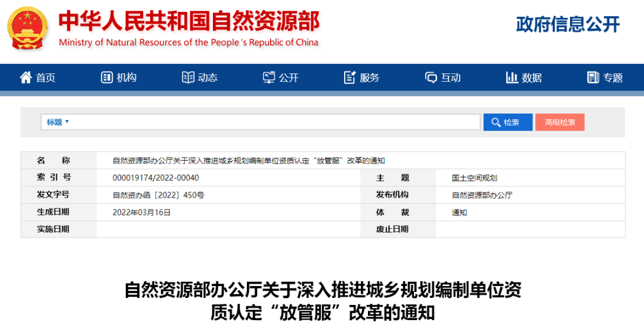Select the document name in 名称 row
Viewport: 644px width, 332px height.
click(249, 161)
